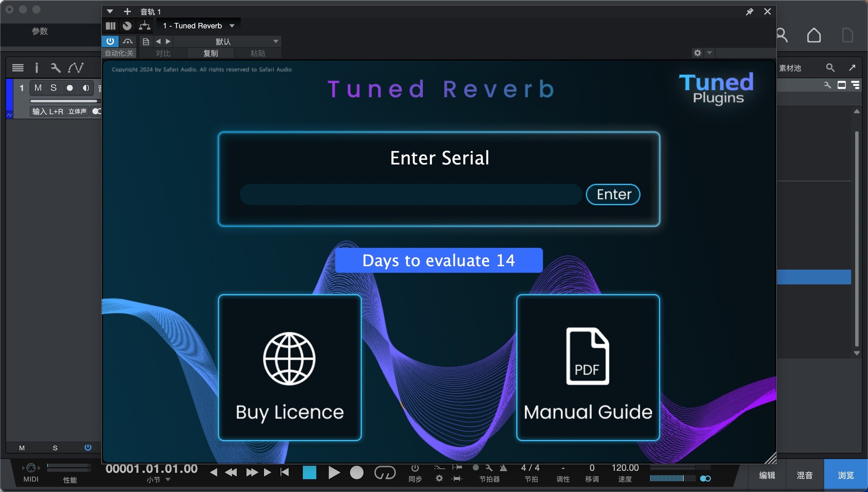Show automation with the curve icon

75,68
